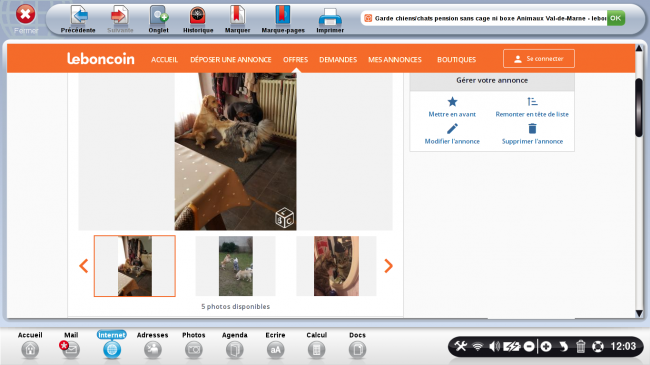This screenshot has height=365, width=650.
Task: Click the scroll down arrow of the page scrollbar
Action: [x=639, y=314]
